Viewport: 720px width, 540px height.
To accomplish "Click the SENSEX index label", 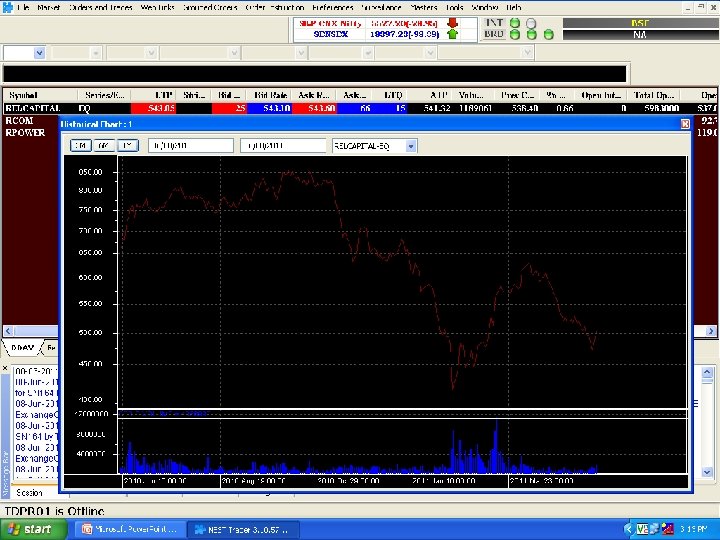I will click(x=331, y=34).
